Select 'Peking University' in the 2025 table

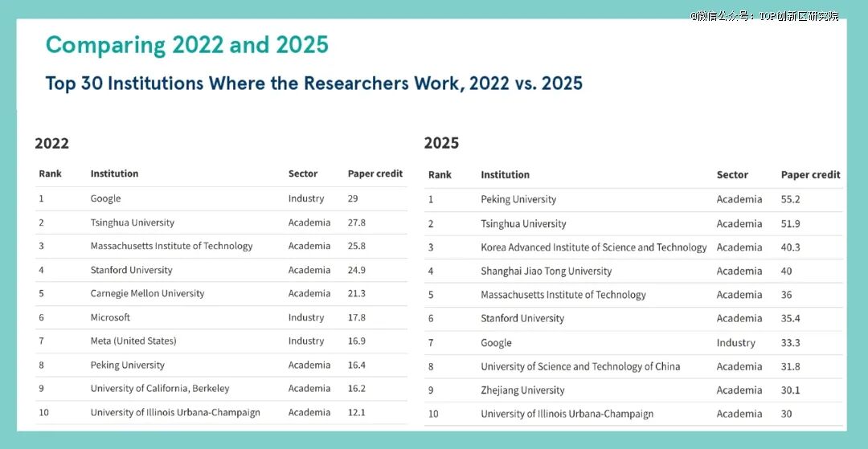coord(518,200)
